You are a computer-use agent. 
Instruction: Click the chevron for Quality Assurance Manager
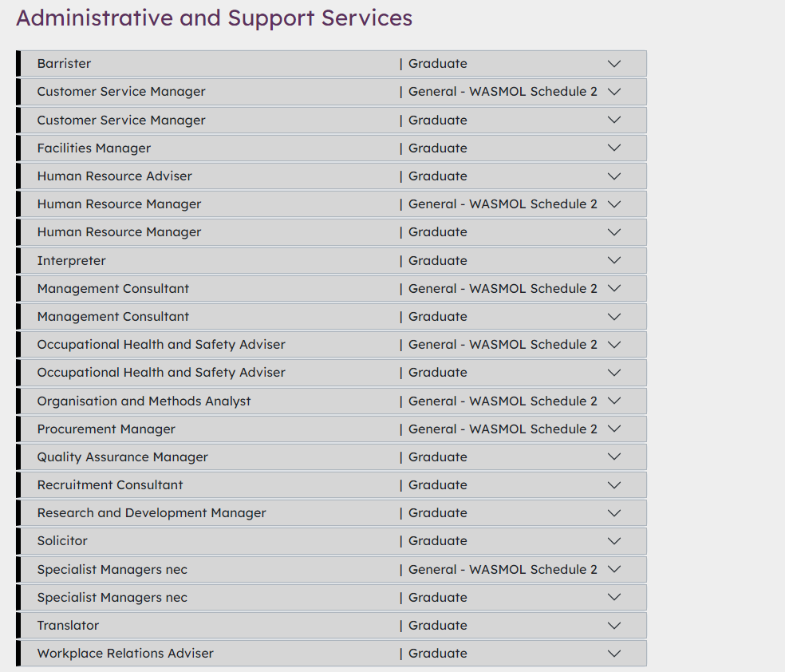[x=613, y=457]
